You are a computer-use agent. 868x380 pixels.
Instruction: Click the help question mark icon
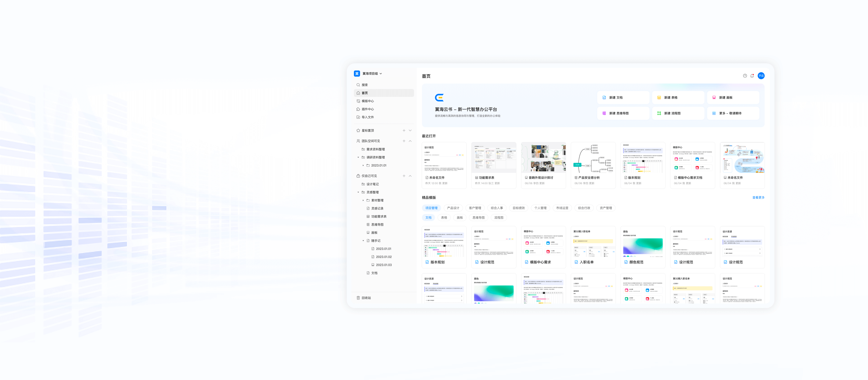(x=745, y=76)
